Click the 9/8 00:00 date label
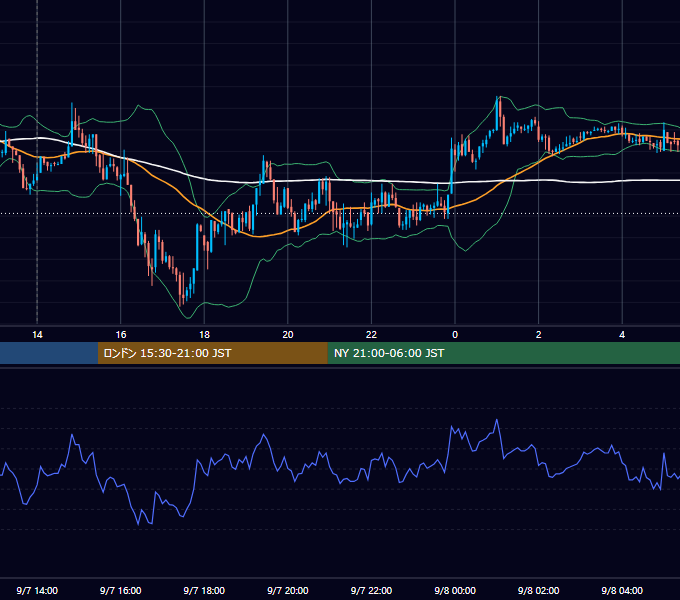 (x=455, y=591)
